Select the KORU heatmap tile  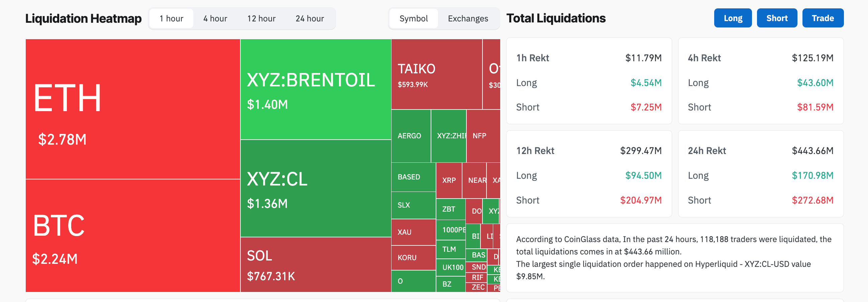(x=414, y=258)
